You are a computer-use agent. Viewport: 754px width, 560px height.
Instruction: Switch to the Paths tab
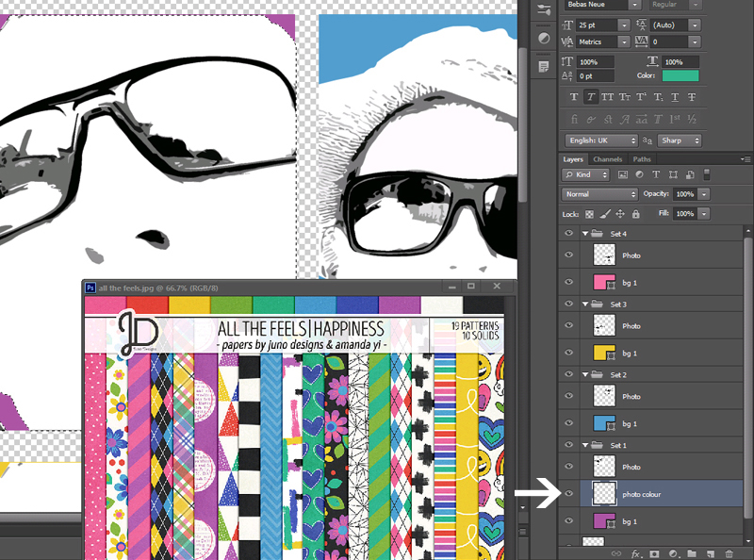tap(642, 159)
